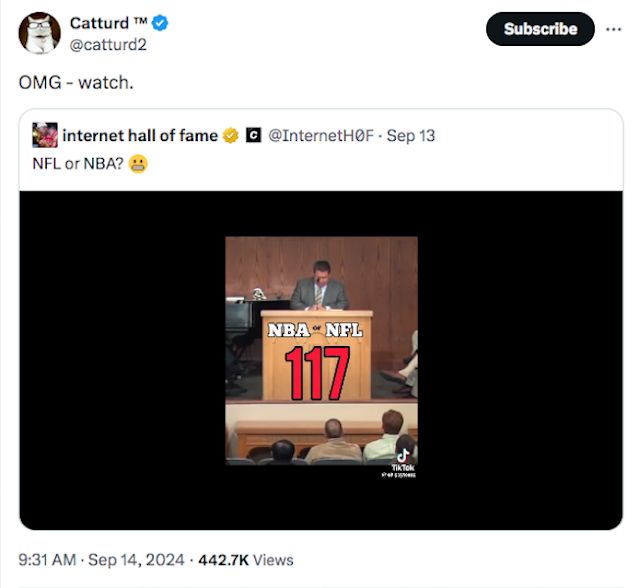The width and height of the screenshot is (639, 588).
Task: Open the three-dot more options menu
Action: point(613,28)
